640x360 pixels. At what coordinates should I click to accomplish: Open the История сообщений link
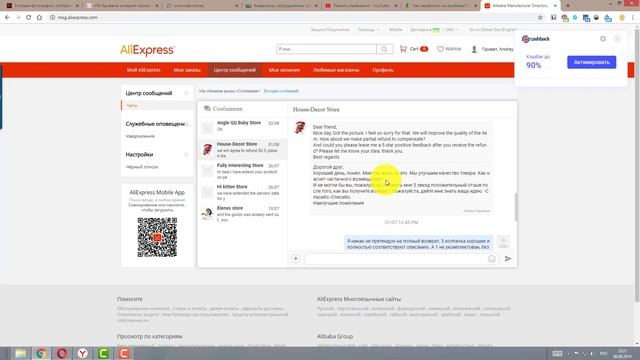(x=281, y=91)
